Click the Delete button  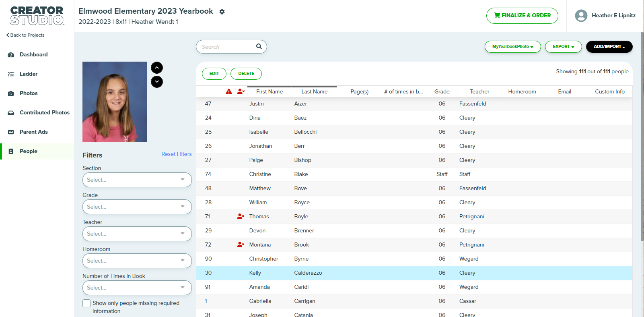point(246,73)
